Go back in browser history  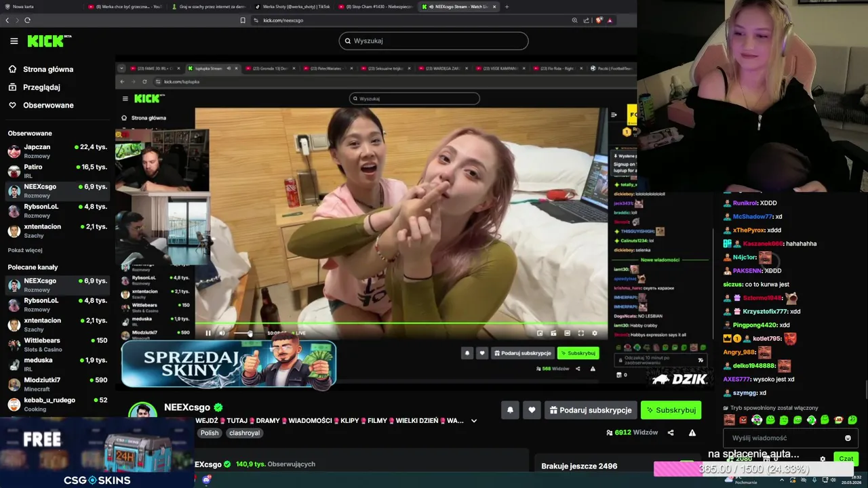coord(7,20)
